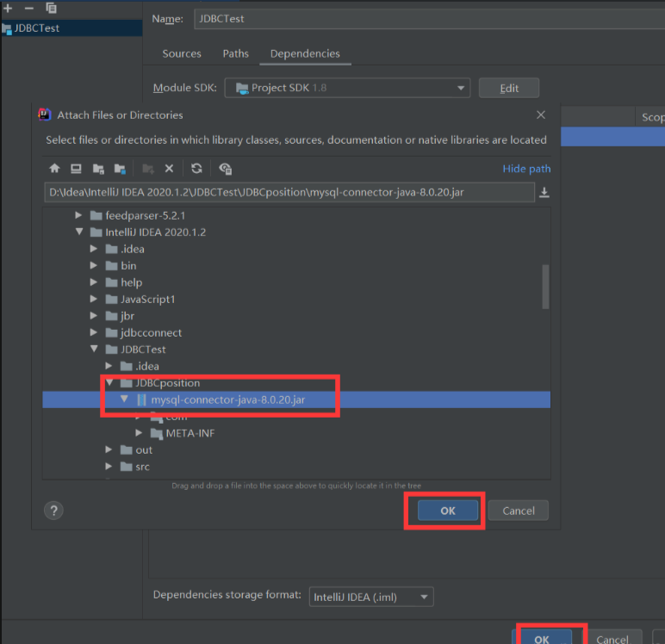Select the META-INF folder

(x=190, y=433)
